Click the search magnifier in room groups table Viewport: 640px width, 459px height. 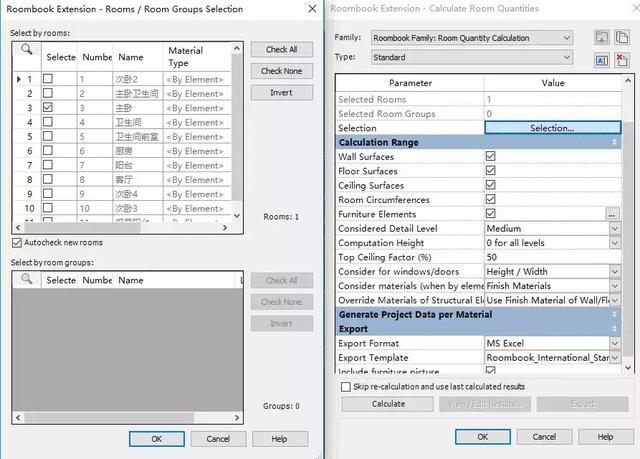click(27, 279)
